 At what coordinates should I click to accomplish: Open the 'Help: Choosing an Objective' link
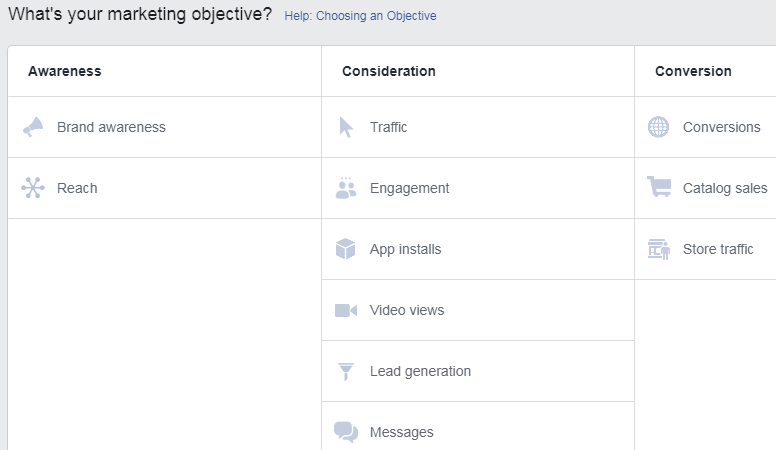[360, 16]
